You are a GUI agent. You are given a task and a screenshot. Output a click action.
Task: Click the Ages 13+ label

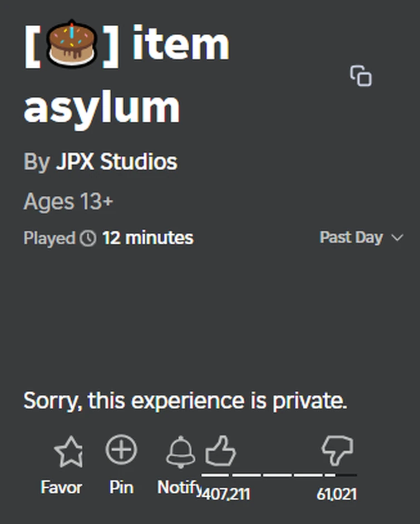click(68, 201)
